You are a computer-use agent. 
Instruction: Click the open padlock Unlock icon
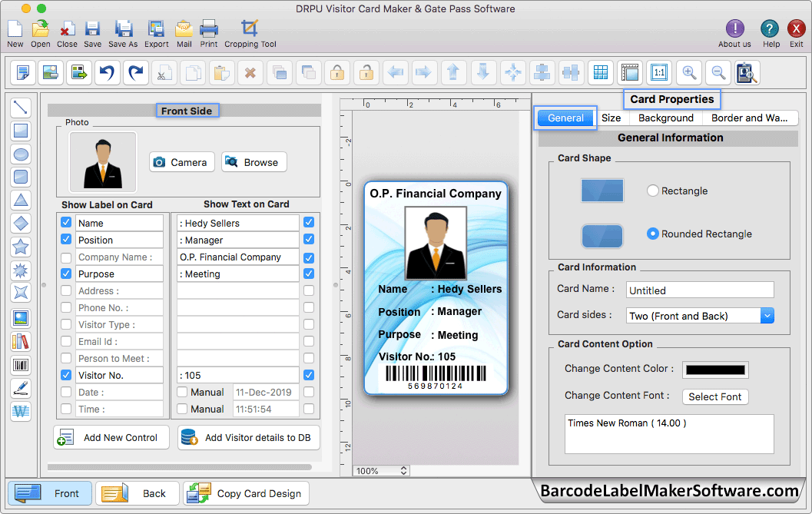(x=366, y=72)
